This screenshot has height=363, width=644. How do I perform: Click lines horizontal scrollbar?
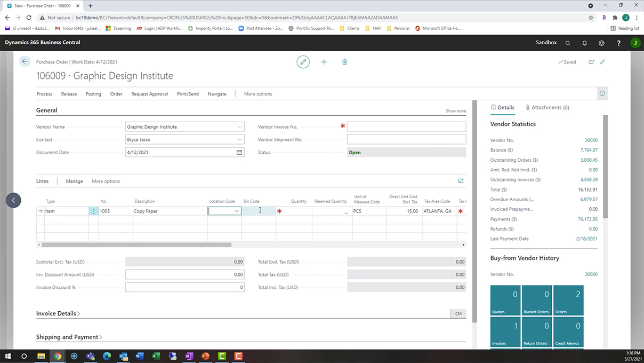pos(136,245)
